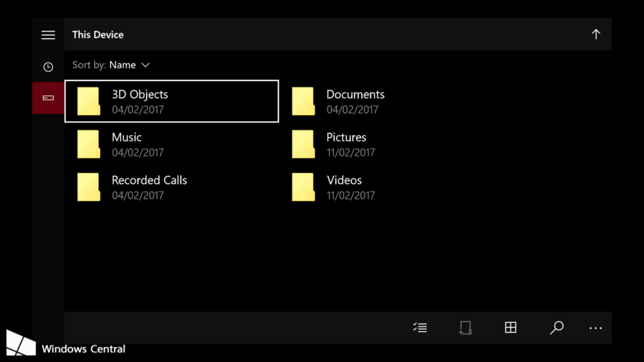Image resolution: width=644 pixels, height=362 pixels.
Task: Click the Windows Central logo
Action: pos(22,343)
